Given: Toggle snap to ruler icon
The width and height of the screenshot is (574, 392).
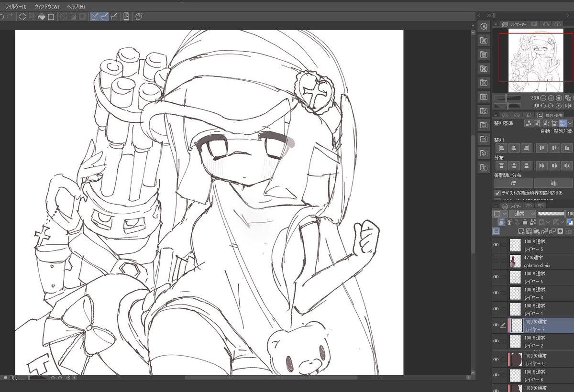Looking at the screenshot, I should pos(95,16).
